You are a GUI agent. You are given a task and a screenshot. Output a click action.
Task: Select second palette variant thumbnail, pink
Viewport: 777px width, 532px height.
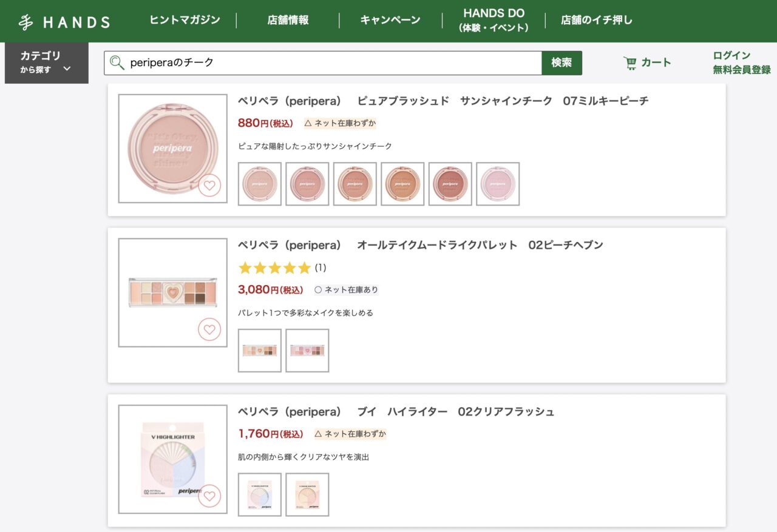[x=307, y=351]
